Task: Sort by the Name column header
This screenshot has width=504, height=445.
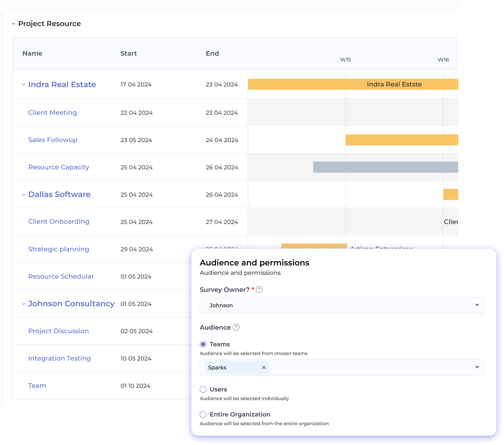Action: [x=32, y=54]
